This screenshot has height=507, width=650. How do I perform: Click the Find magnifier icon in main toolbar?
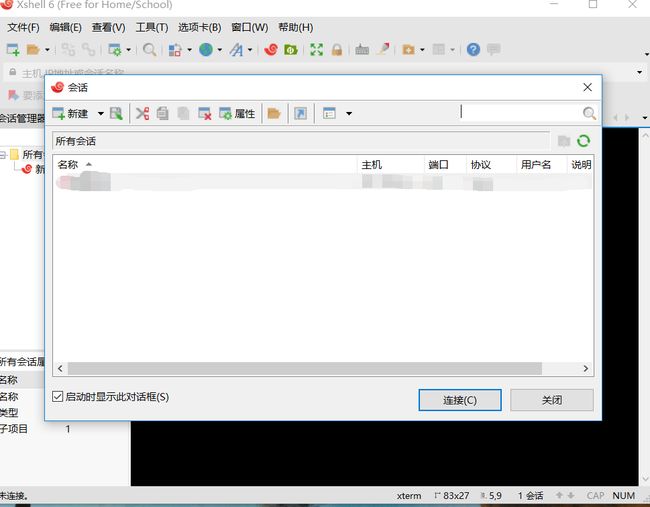point(149,50)
